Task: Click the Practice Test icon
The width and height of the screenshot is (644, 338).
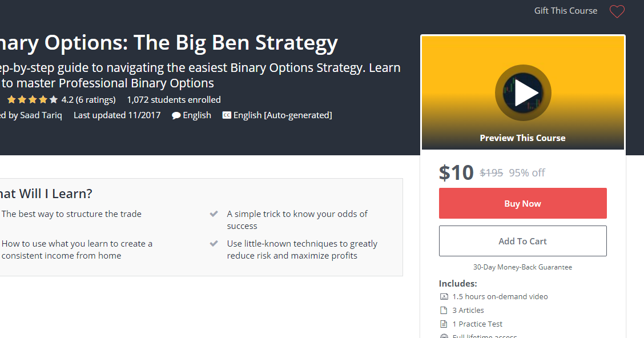Action: point(444,324)
